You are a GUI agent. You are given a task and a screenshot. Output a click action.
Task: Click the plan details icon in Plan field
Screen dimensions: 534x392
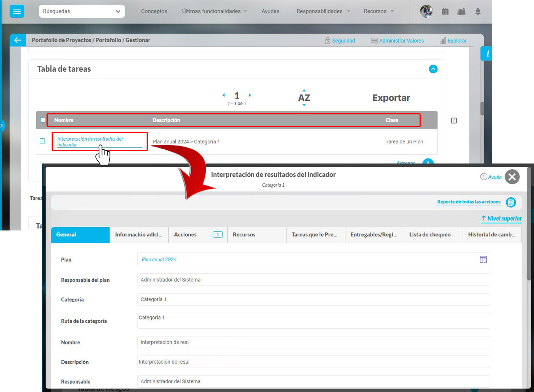483,260
